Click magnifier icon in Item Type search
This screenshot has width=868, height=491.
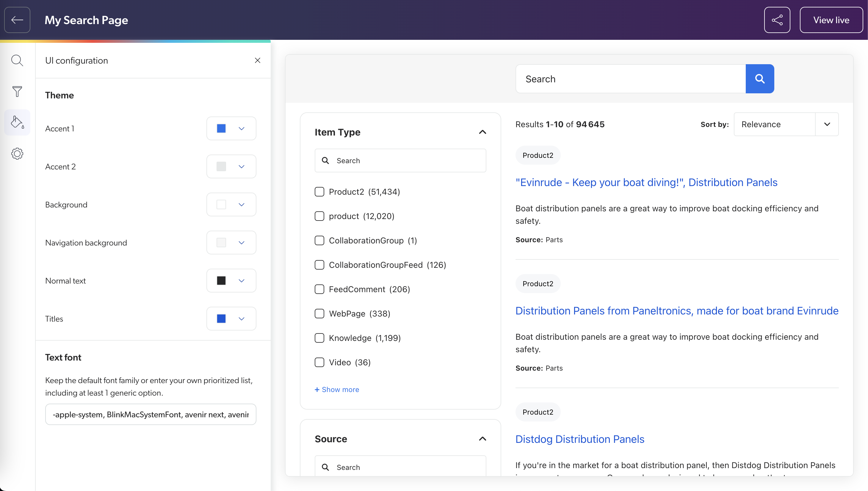pyautogui.click(x=325, y=160)
